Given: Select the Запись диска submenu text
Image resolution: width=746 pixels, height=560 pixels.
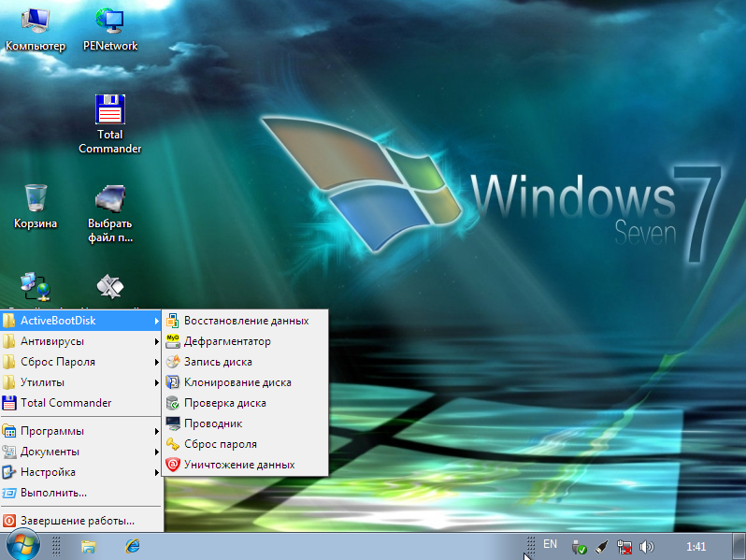Looking at the screenshot, I should [x=218, y=362].
